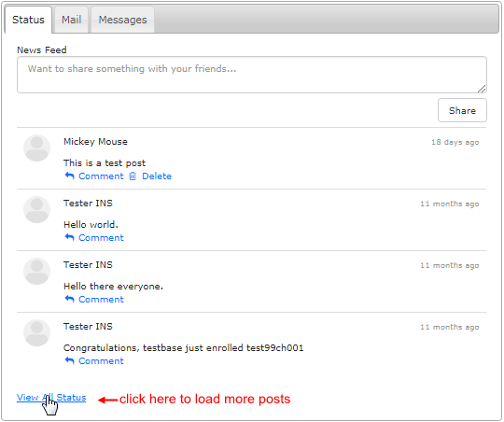Click trash icon beside Delete
The width and height of the screenshot is (504, 422).
[133, 176]
